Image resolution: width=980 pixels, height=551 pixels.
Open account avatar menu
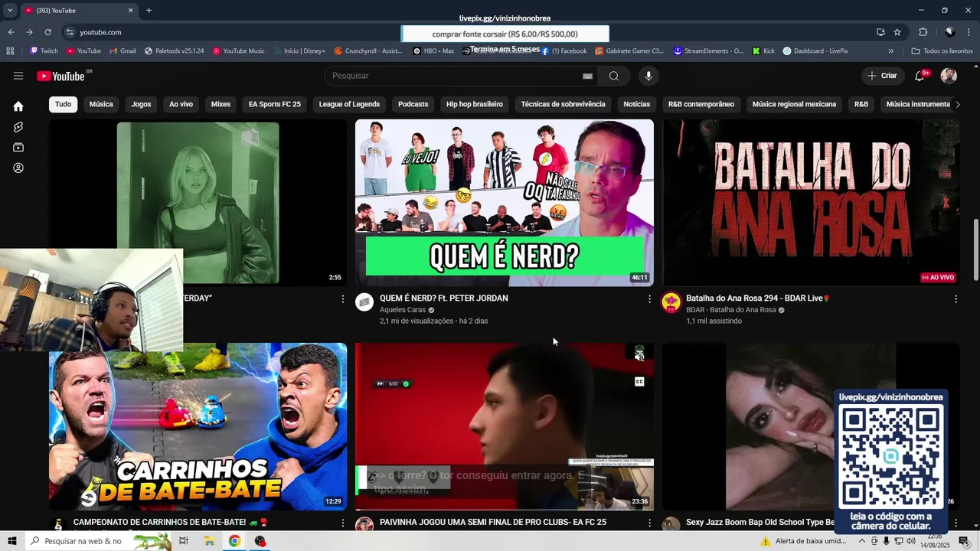point(949,76)
